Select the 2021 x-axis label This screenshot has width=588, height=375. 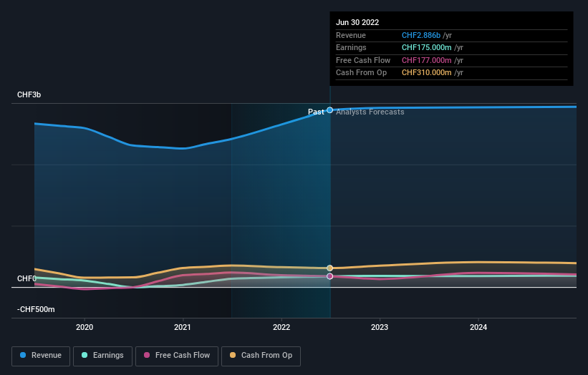click(x=183, y=327)
